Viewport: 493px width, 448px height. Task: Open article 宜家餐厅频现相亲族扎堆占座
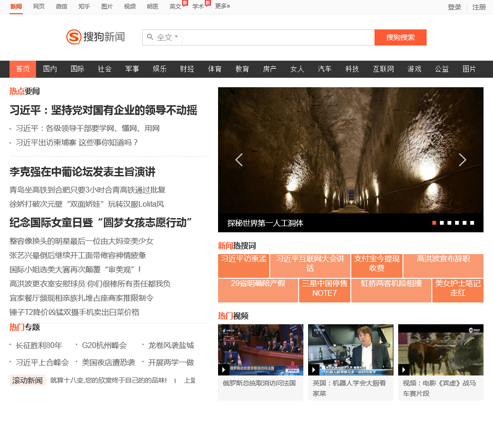tap(82, 298)
